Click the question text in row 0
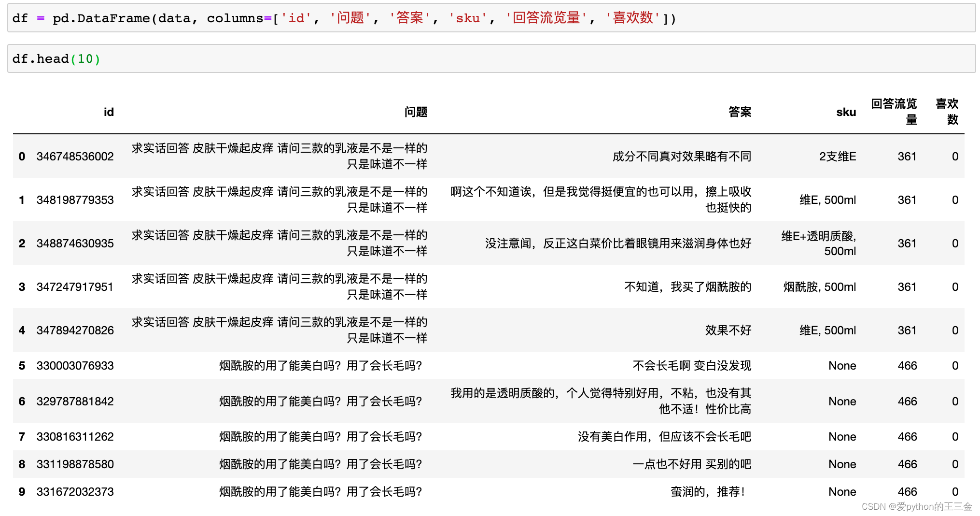Screen dimensions: 980x516 (280, 156)
